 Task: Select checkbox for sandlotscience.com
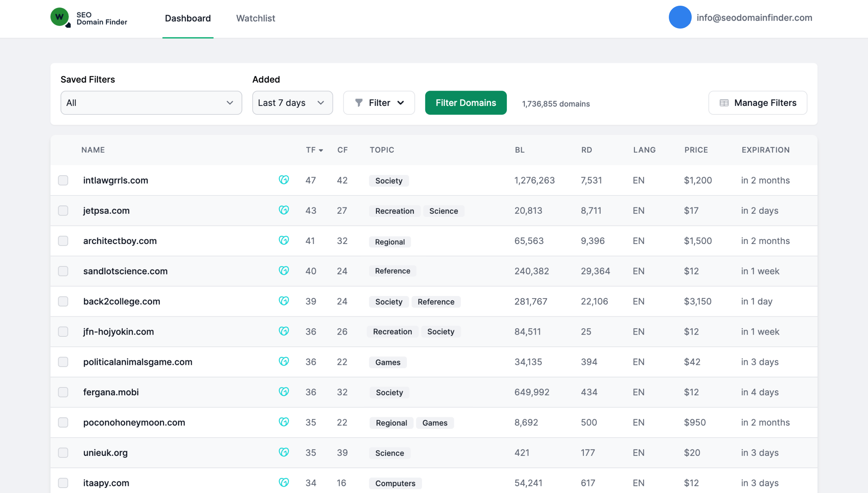click(63, 271)
